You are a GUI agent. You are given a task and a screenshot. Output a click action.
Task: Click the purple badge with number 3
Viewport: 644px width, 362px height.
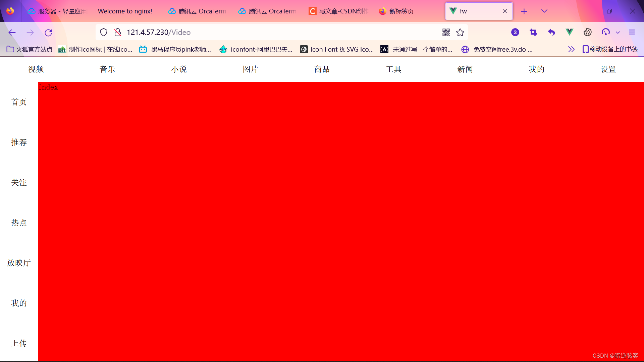pyautogui.click(x=515, y=32)
